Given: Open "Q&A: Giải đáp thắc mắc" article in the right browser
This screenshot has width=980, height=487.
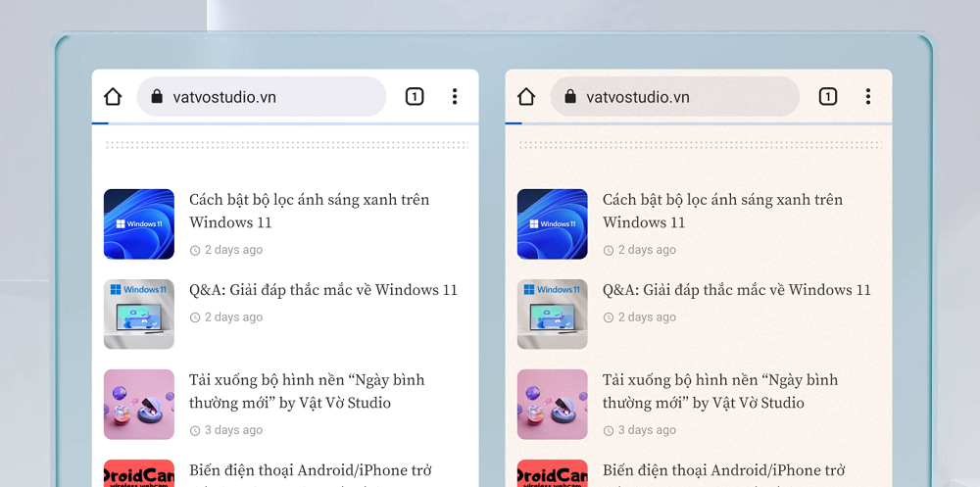Looking at the screenshot, I should pos(736,290).
